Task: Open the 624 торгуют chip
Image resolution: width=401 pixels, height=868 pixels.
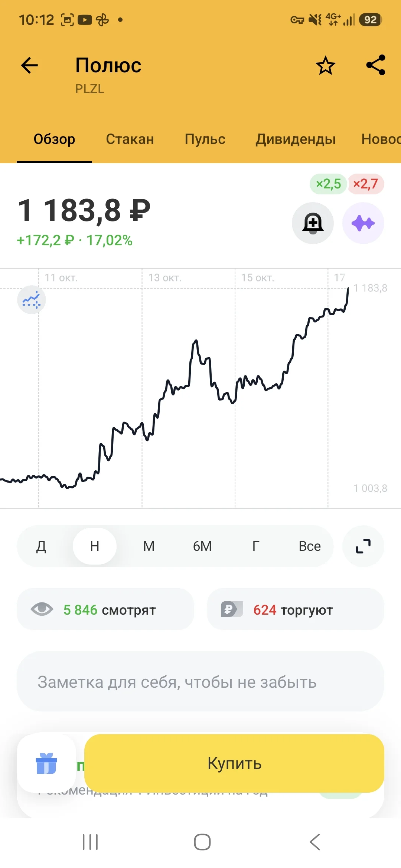Action: (x=296, y=609)
